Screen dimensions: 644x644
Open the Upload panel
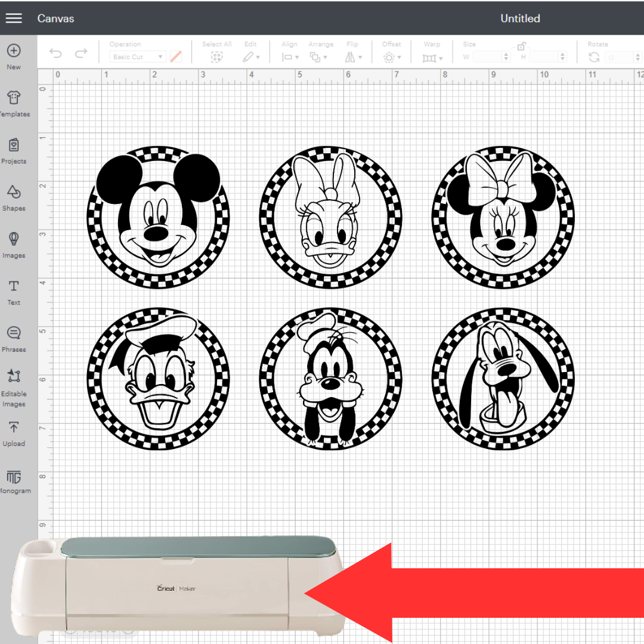pyautogui.click(x=14, y=434)
